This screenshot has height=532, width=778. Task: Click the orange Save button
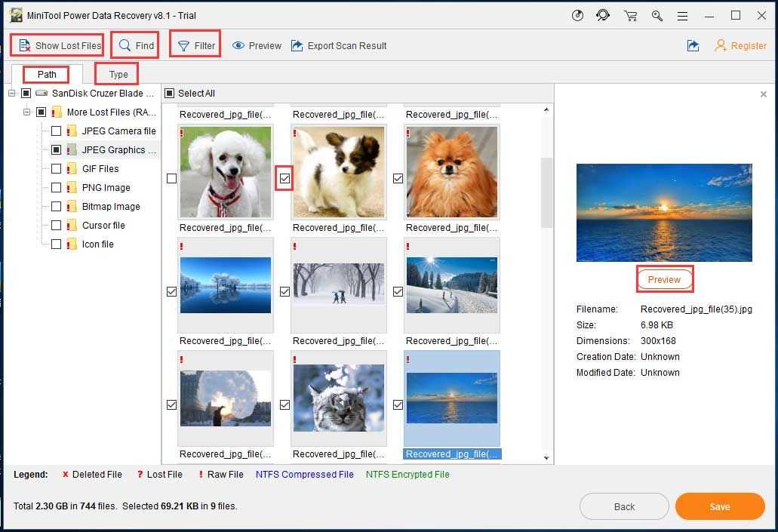tap(719, 506)
